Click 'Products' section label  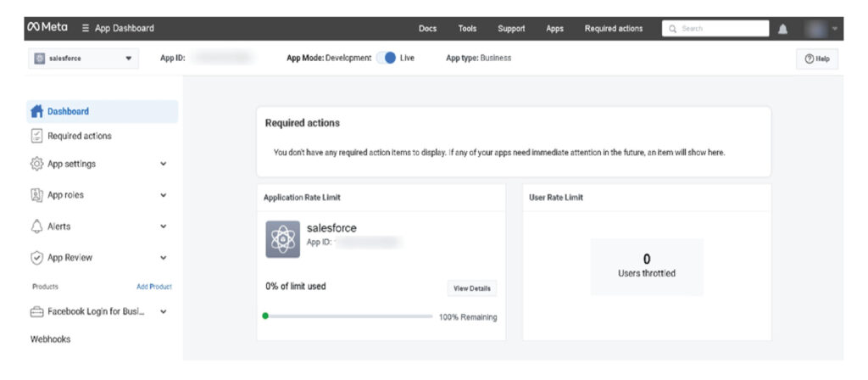(x=46, y=287)
